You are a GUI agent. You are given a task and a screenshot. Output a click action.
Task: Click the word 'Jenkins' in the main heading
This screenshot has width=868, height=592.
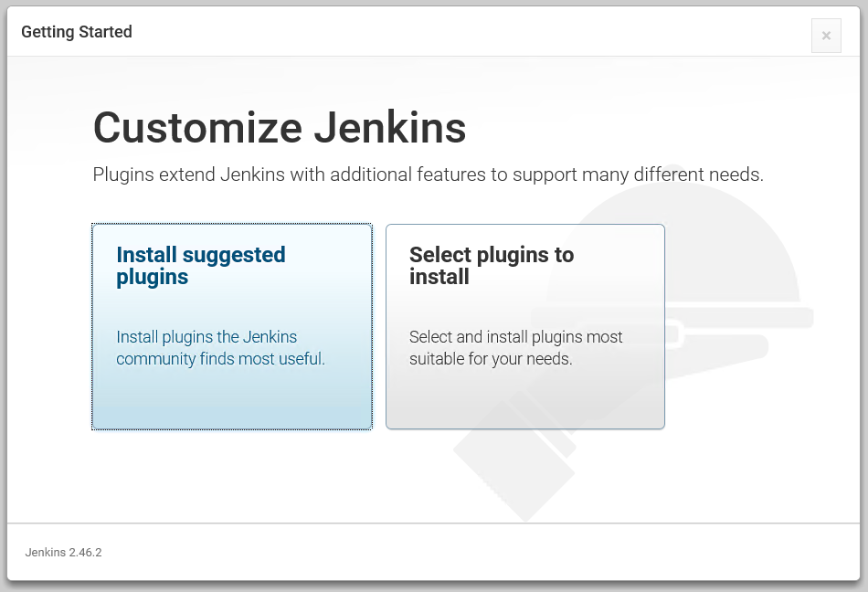[390, 127]
